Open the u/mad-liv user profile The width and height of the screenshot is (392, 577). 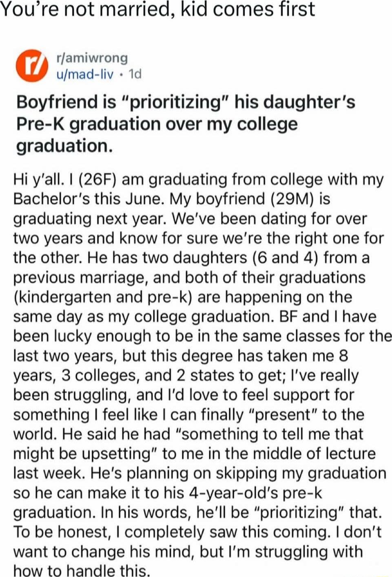[x=86, y=74]
